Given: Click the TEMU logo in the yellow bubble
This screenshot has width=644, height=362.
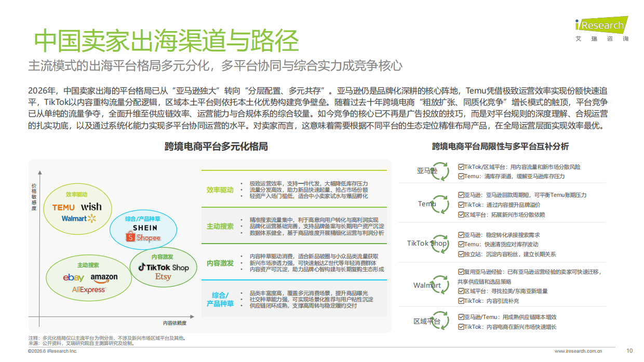Looking at the screenshot, I should point(63,207).
